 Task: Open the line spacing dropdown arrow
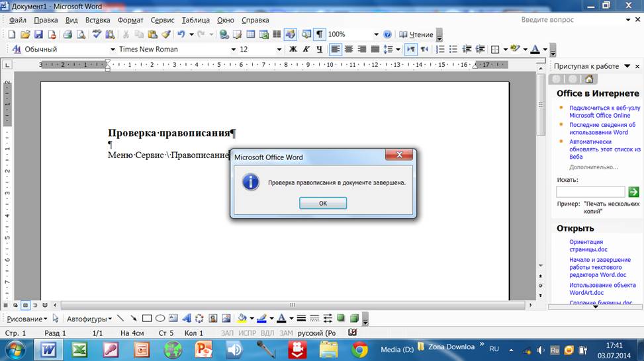click(398, 49)
